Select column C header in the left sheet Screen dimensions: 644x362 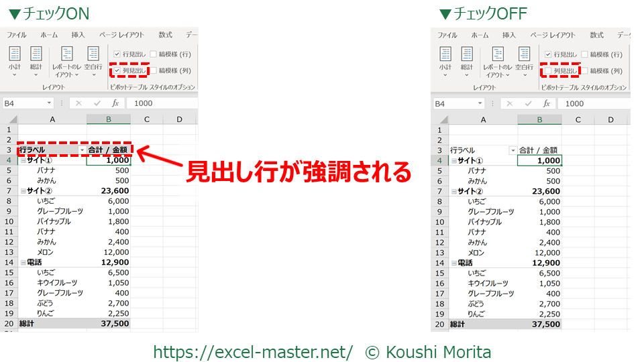pyautogui.click(x=146, y=119)
